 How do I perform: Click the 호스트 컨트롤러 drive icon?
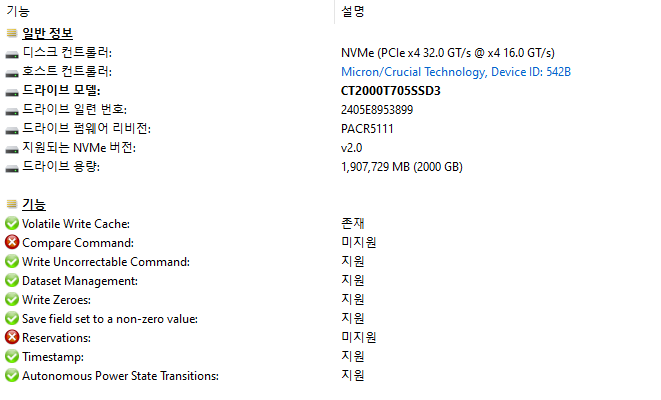coord(12,71)
